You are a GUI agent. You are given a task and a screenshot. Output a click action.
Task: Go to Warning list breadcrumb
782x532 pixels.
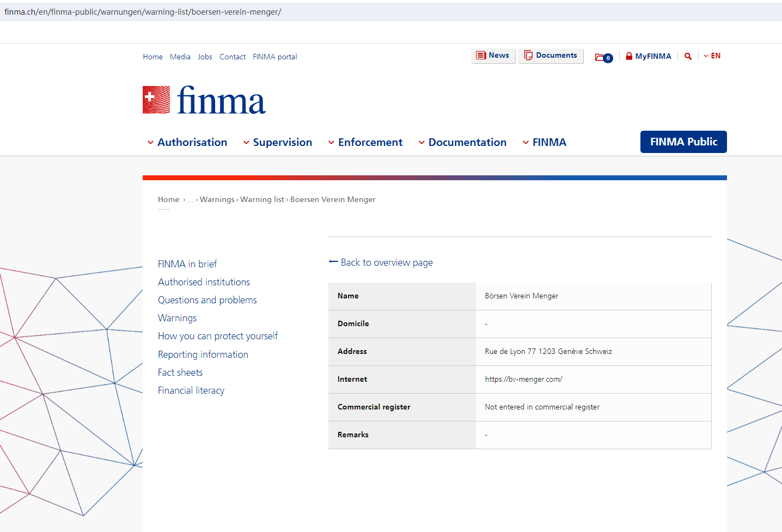point(262,199)
